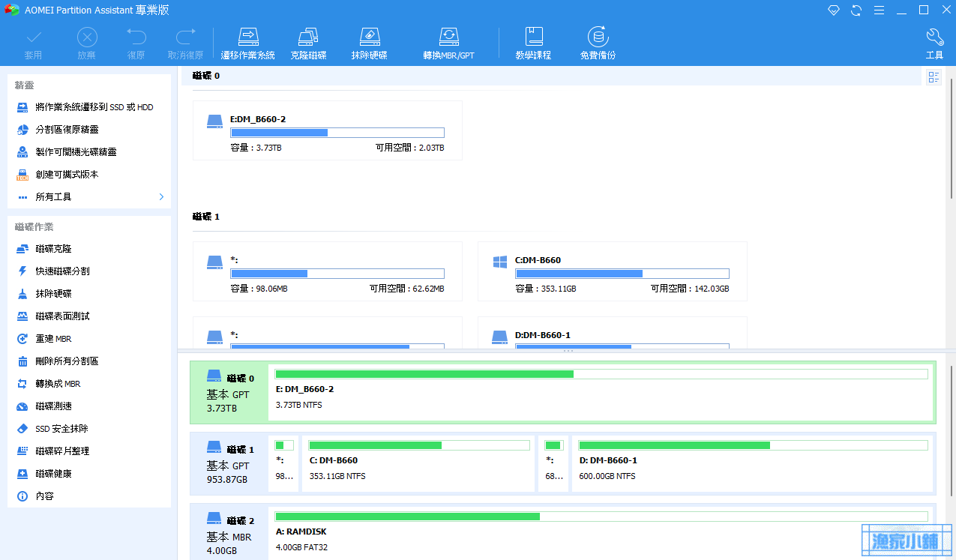This screenshot has width=956, height=560.
Task: Click the splitter handle between the two panes
Action: [x=568, y=351]
